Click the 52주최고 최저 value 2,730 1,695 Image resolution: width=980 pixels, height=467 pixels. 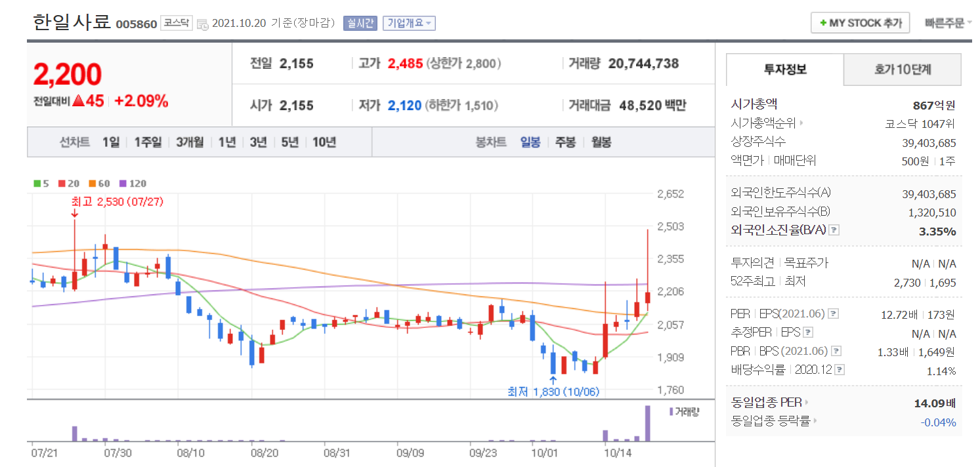coord(925,283)
